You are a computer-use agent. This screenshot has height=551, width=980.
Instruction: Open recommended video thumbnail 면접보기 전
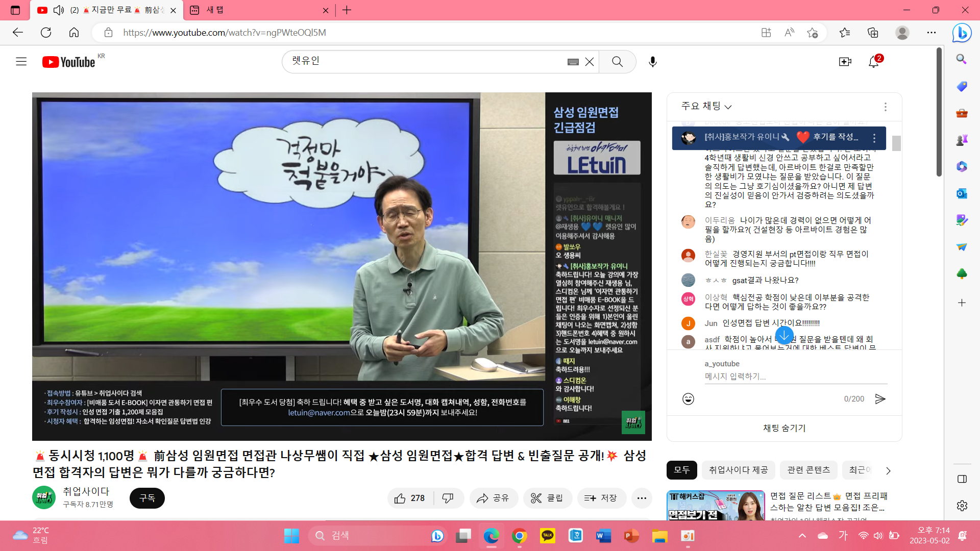[716, 505]
